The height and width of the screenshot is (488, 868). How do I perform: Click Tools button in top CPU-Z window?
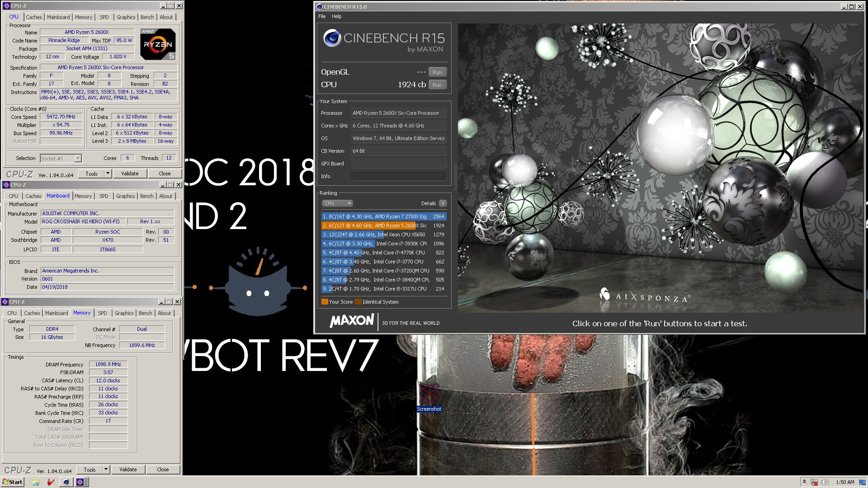coord(92,174)
